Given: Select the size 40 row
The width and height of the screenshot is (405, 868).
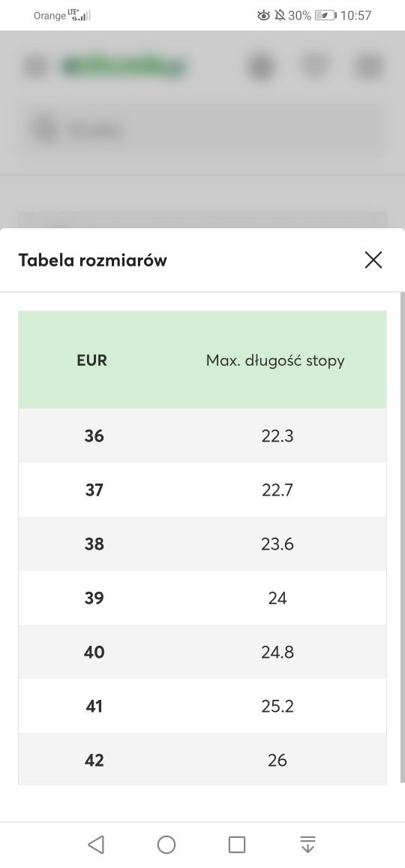Looking at the screenshot, I should (x=202, y=652).
